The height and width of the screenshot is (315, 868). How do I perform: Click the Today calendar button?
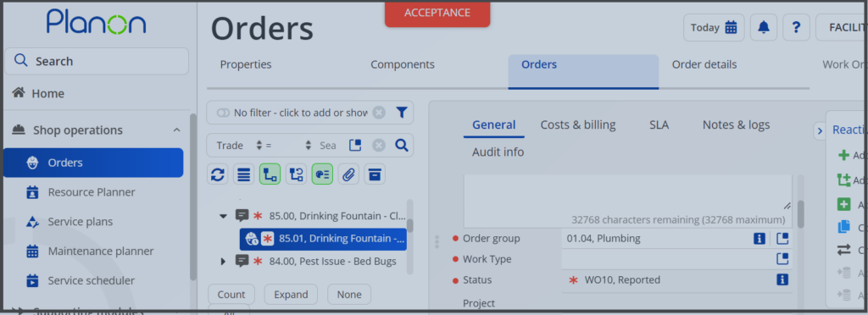point(714,28)
